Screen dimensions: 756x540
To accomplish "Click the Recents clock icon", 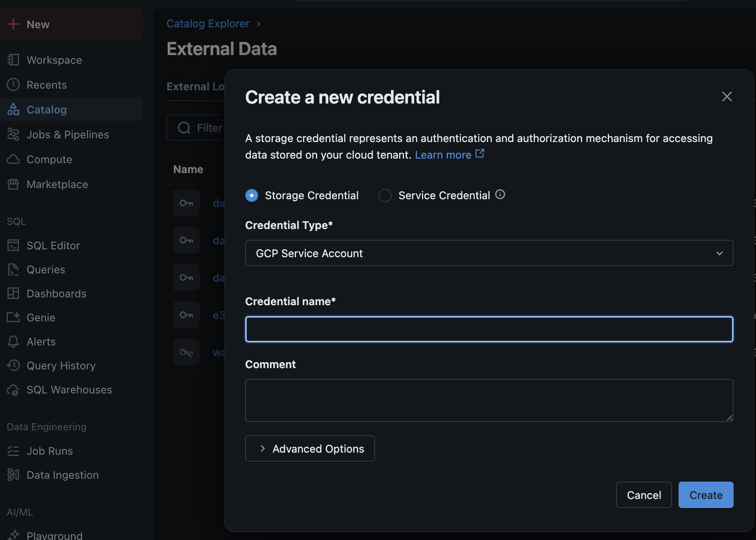I will 13,85.
